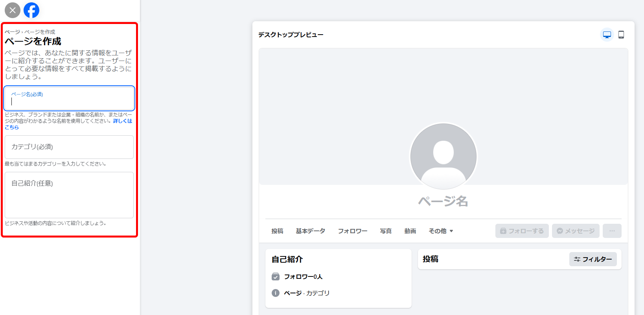Switch to desktop preview icon
The height and width of the screenshot is (315, 644).
(x=607, y=35)
